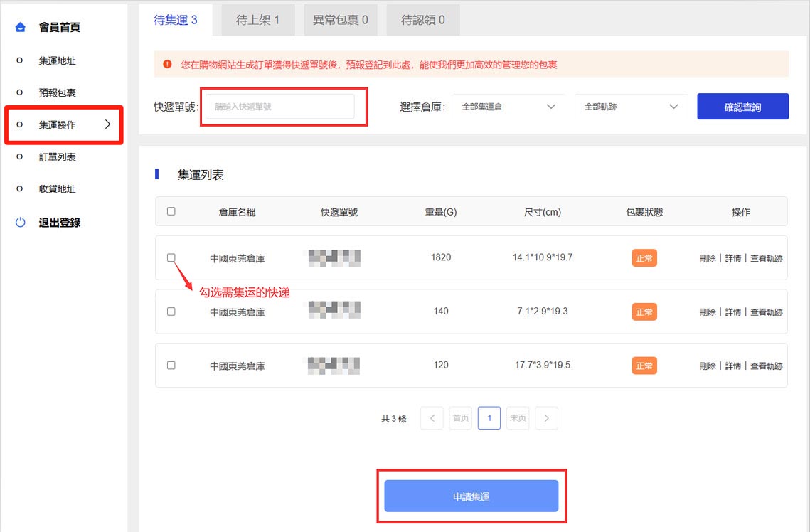The width and height of the screenshot is (810, 532).
Task: Expand 集運操作 chevron arrow in sidebar
Action: [x=107, y=124]
